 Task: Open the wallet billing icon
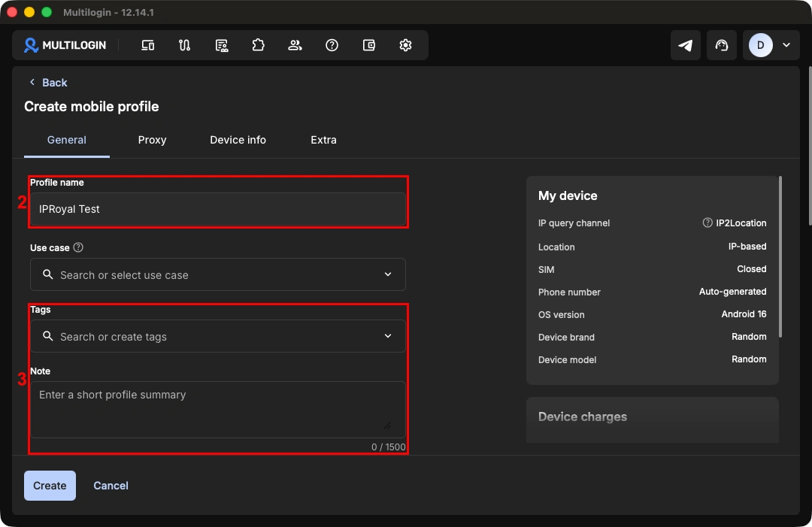click(x=368, y=45)
